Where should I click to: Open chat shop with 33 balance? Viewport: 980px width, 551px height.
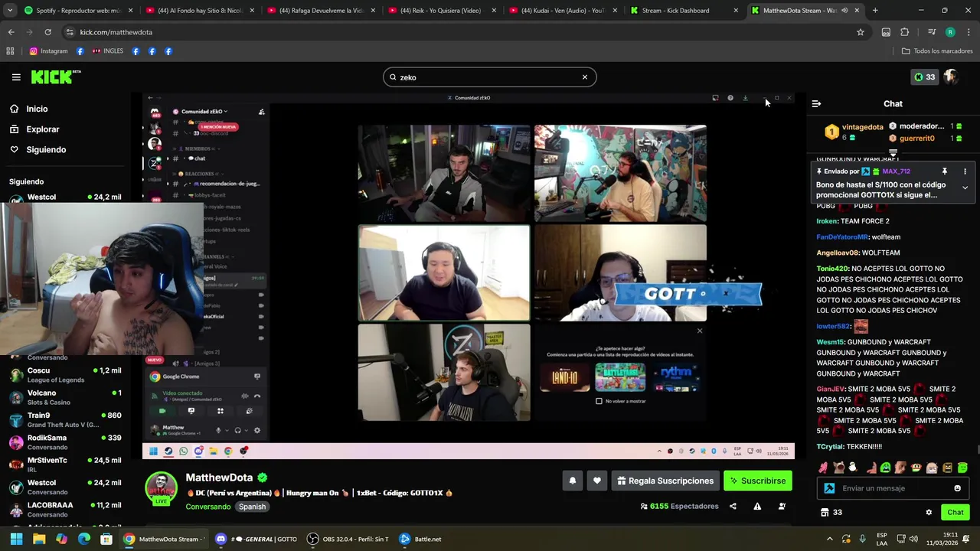[x=831, y=512]
